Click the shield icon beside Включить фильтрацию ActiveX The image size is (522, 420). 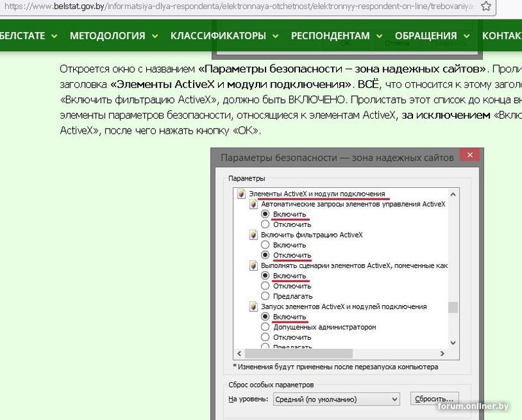click(253, 235)
